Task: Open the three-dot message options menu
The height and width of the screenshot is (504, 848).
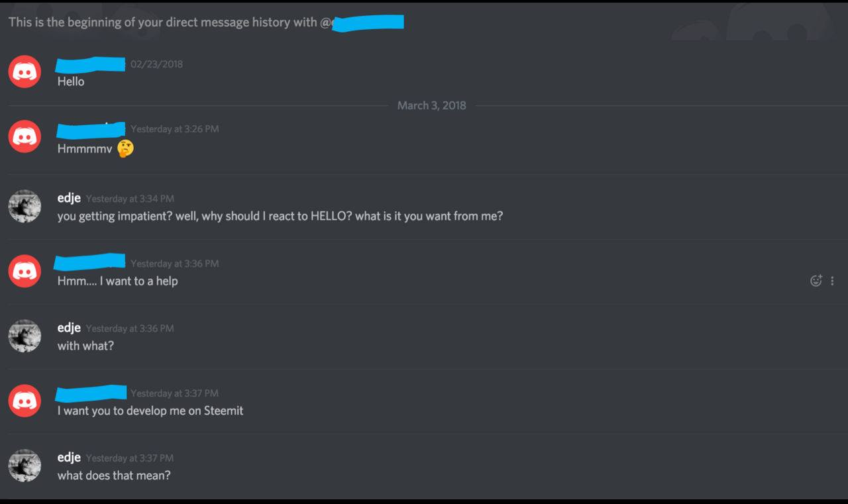Action: point(832,281)
